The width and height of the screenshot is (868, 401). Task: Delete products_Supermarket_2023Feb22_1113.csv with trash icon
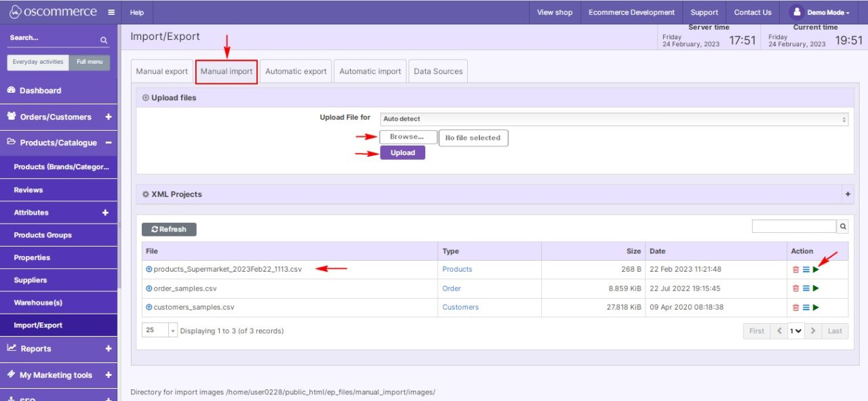(795, 270)
